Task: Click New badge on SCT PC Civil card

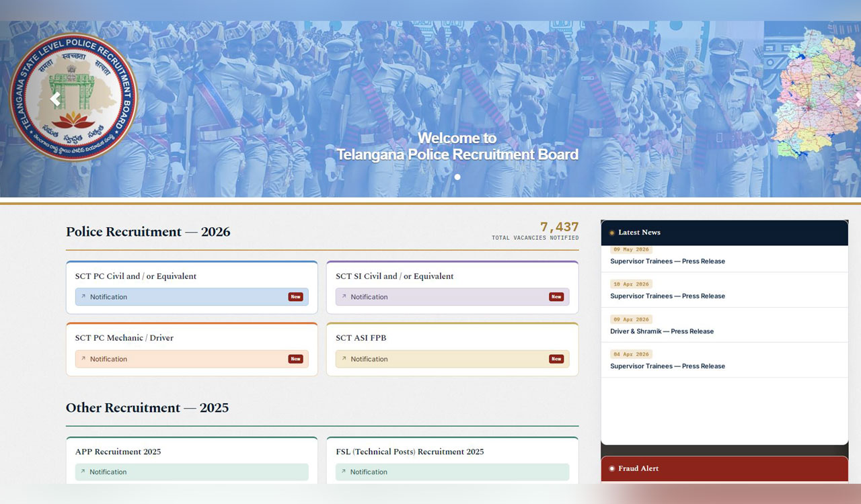Action: pos(296,297)
